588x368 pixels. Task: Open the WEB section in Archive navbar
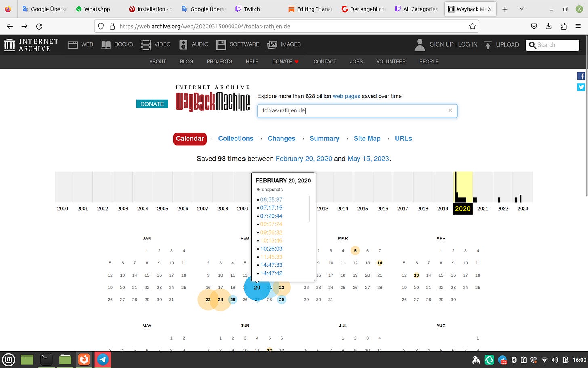coord(80,44)
